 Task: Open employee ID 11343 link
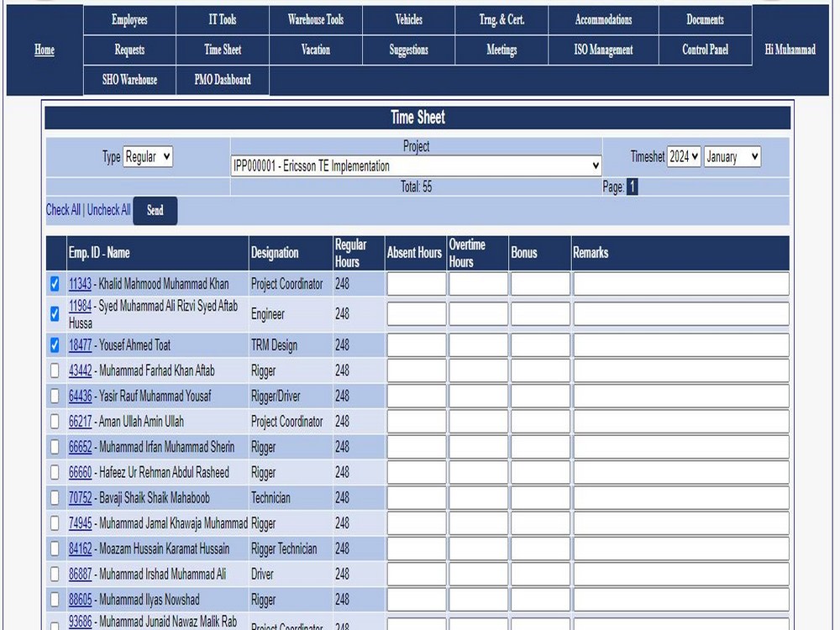coord(81,284)
